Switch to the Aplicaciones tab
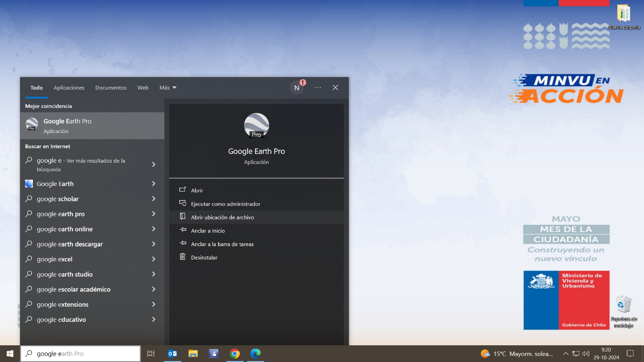 tap(69, 88)
